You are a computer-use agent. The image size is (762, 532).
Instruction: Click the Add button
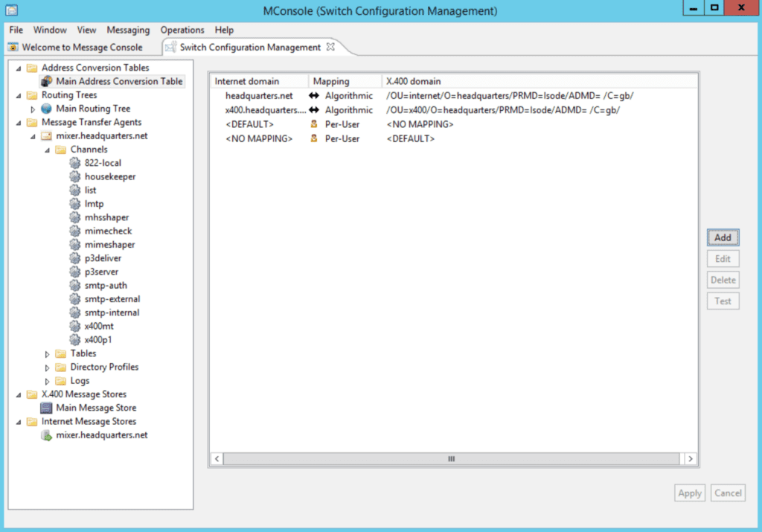click(723, 237)
